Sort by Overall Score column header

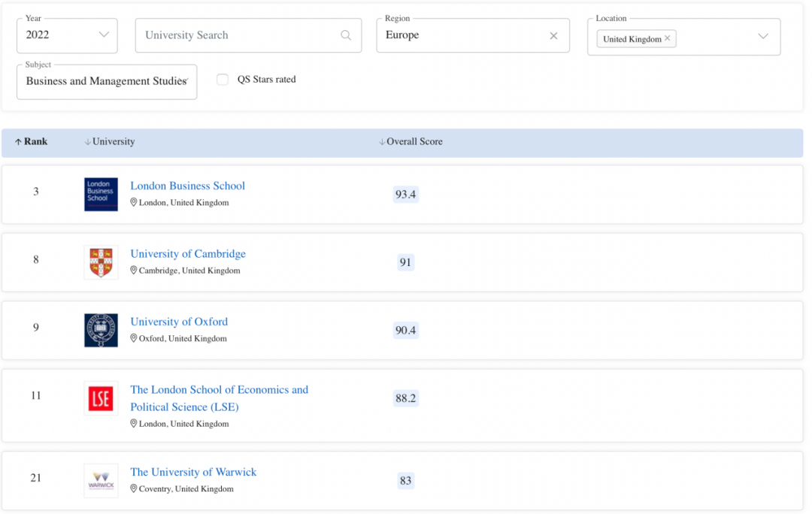[x=411, y=141]
